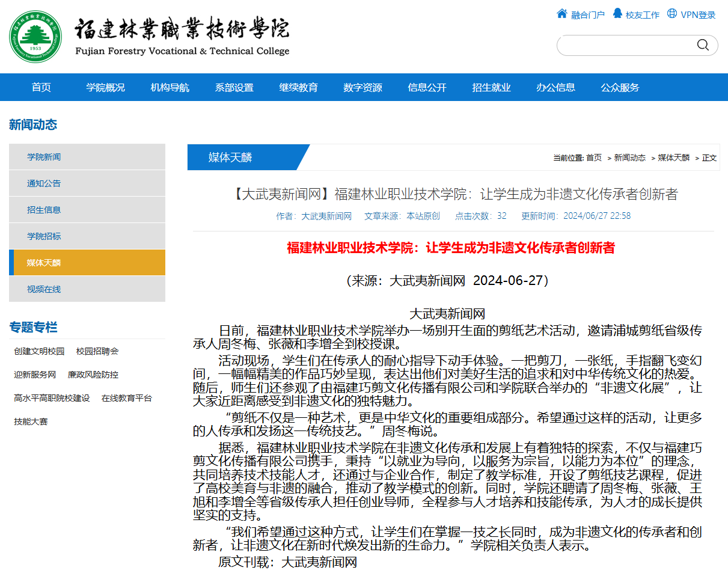Open the 技能大赛 topic link
Viewport: 728px width, 573px height.
31,421
